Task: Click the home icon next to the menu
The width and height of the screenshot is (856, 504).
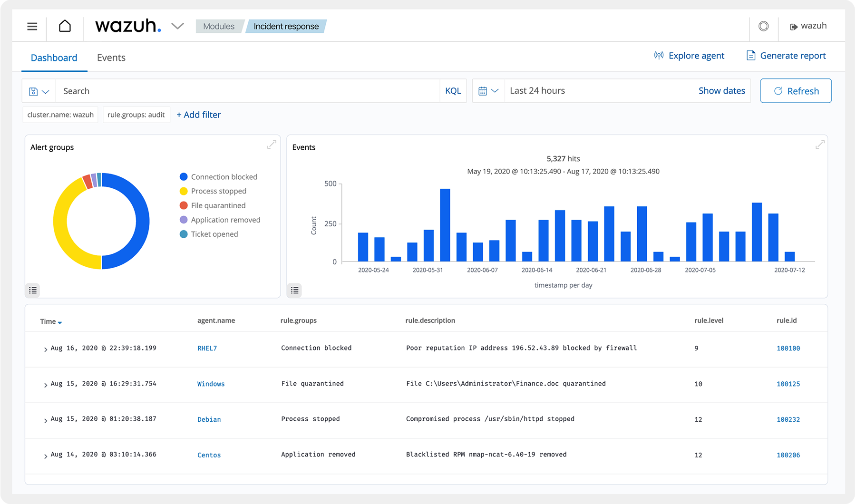Action: [x=64, y=26]
